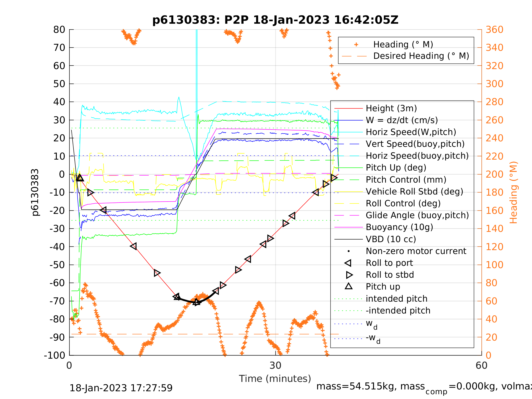532x399 pixels.
Task: Click the '50' tick label on the y-axis
Action: (x=59, y=84)
